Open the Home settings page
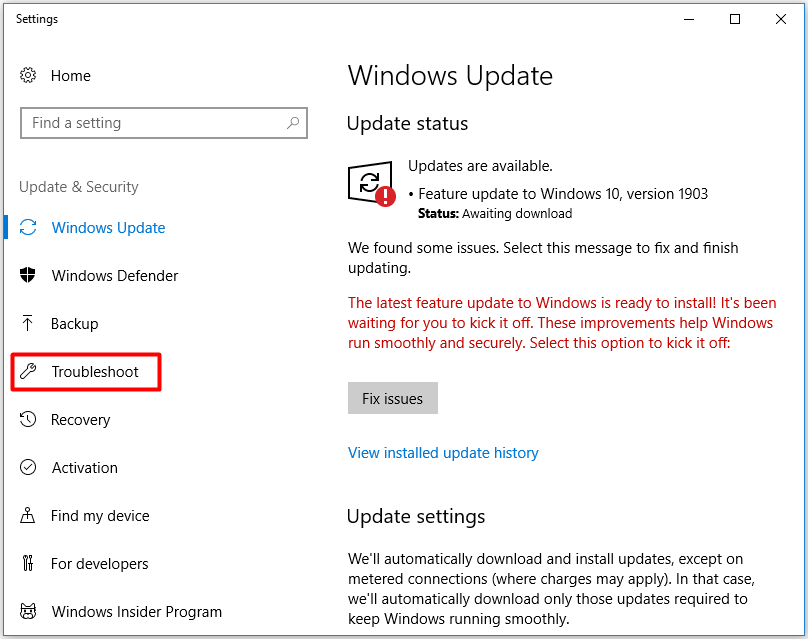Screen dimensions: 808x639 pyautogui.click(x=71, y=76)
